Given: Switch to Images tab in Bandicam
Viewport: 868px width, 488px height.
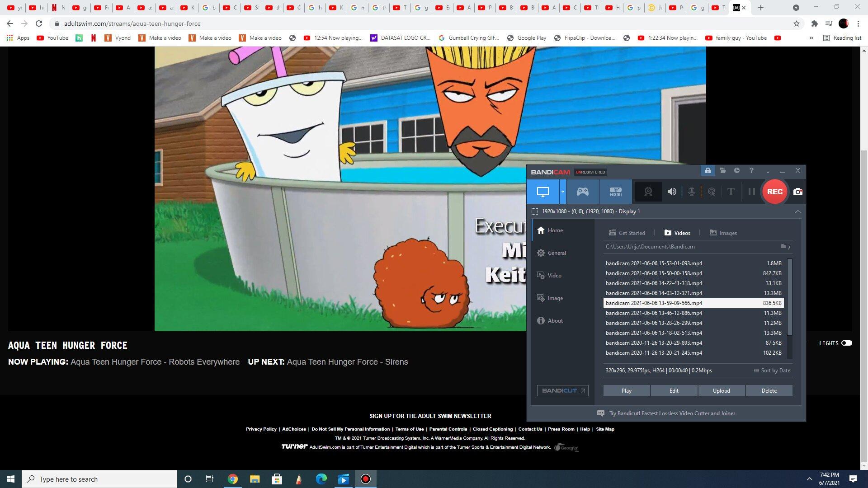Looking at the screenshot, I should [723, 233].
